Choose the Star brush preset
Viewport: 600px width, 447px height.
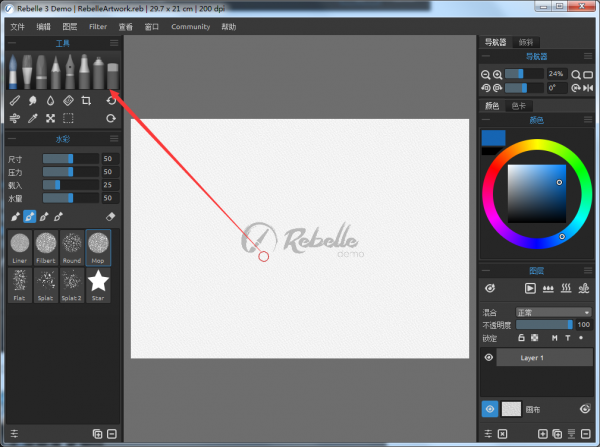98,286
